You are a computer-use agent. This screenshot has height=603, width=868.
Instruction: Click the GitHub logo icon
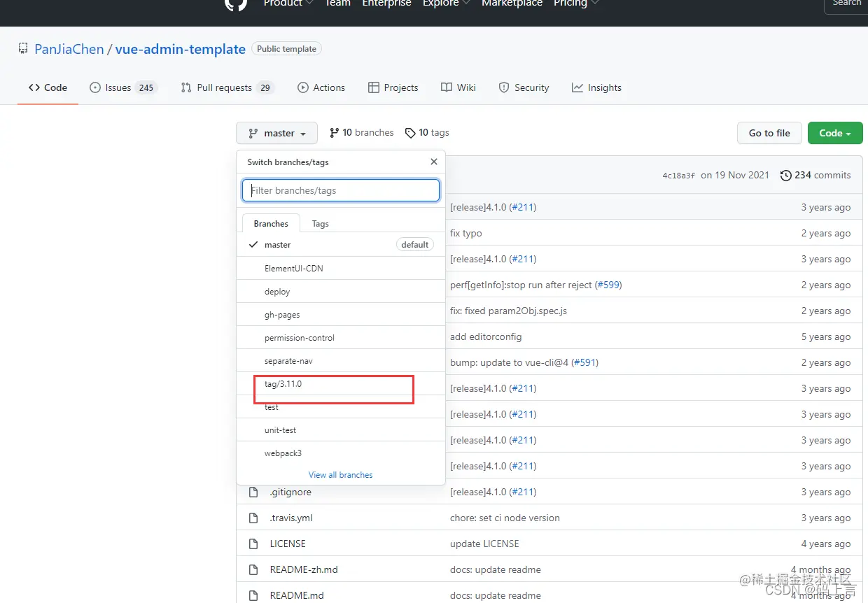(235, 3)
